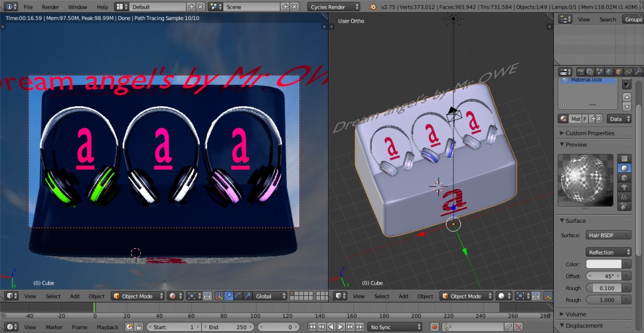The width and height of the screenshot is (644, 333).
Task: Unlink the material using the X button
Action: coord(598,119)
